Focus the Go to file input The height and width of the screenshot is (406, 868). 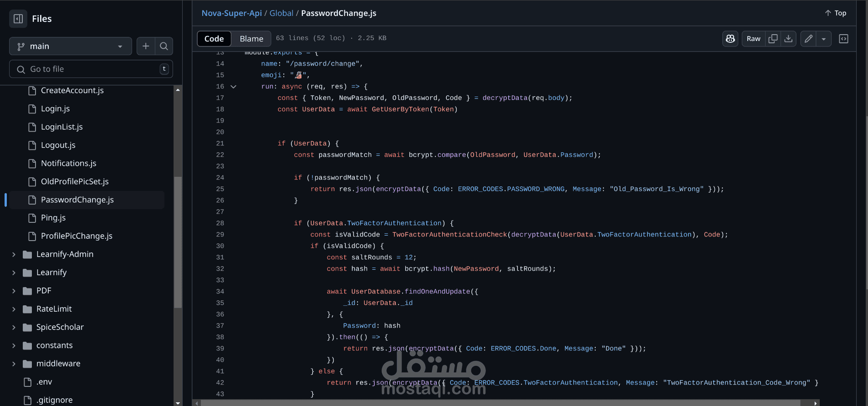coord(91,69)
